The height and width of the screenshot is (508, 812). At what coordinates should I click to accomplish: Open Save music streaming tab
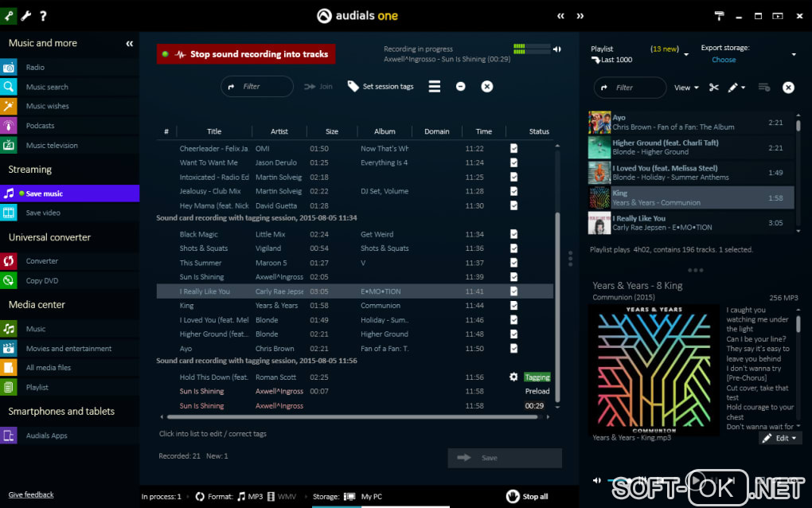pyautogui.click(x=69, y=193)
